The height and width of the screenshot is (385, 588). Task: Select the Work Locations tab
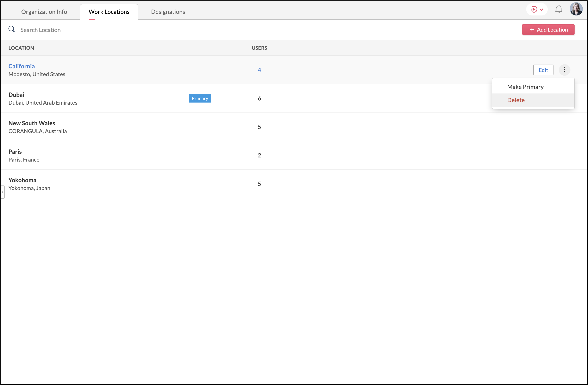tap(109, 12)
